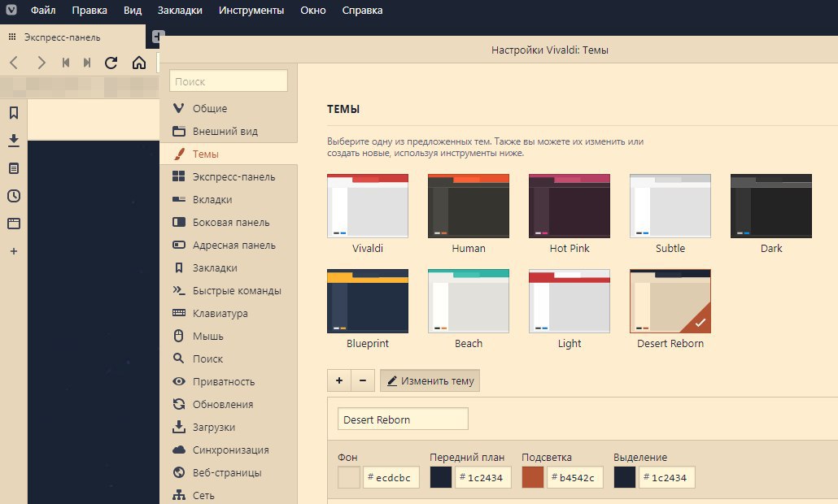This screenshot has width=838, height=504.
Task: Click the Vivaldi logo menu icon
Action: [x=11, y=10]
